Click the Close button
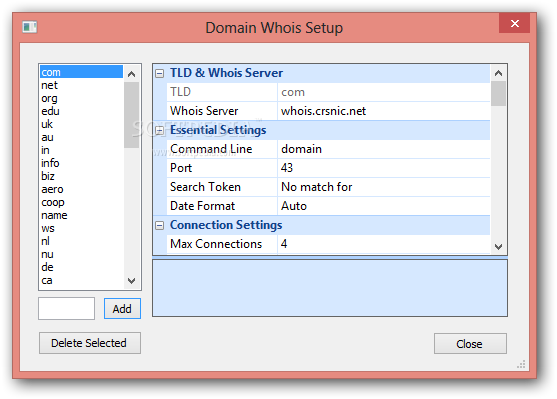Viewport: 557px width, 399px height. (470, 344)
